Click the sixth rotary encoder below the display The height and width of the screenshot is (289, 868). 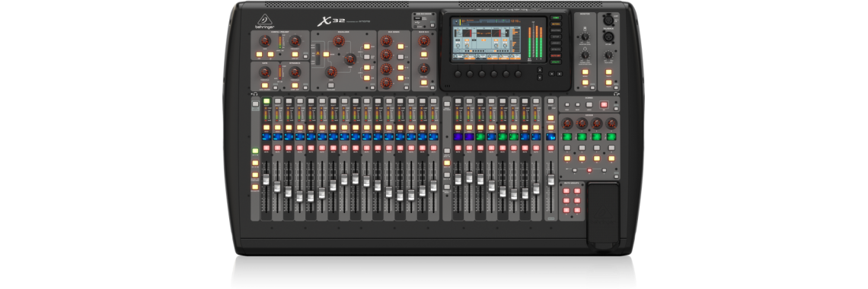point(519,74)
